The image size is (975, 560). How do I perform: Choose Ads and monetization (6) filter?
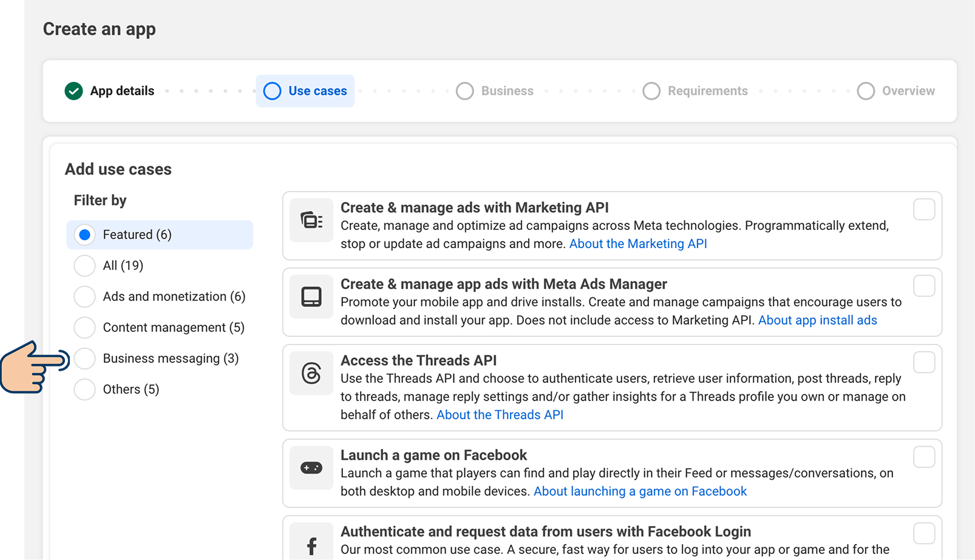click(x=84, y=297)
